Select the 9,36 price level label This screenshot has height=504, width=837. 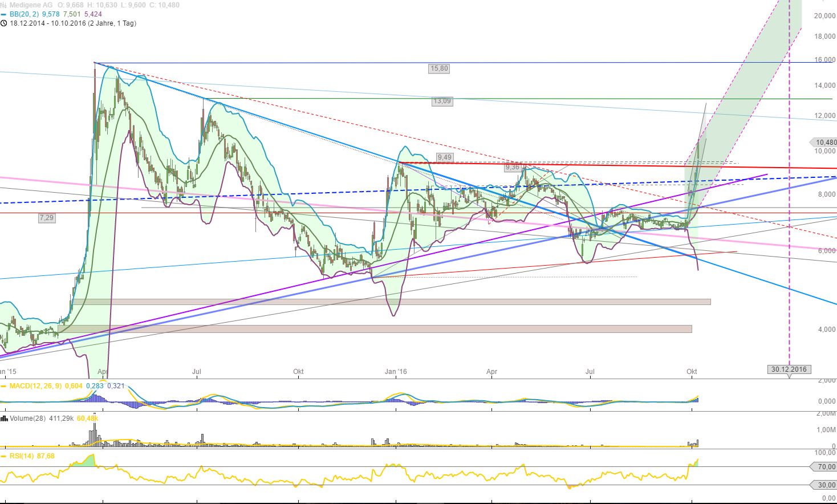coord(512,167)
